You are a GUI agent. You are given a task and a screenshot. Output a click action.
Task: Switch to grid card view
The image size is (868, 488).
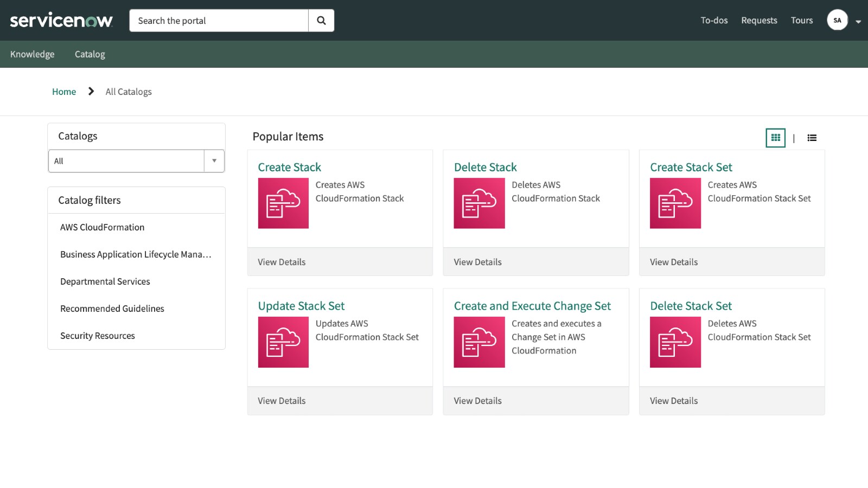tap(776, 138)
